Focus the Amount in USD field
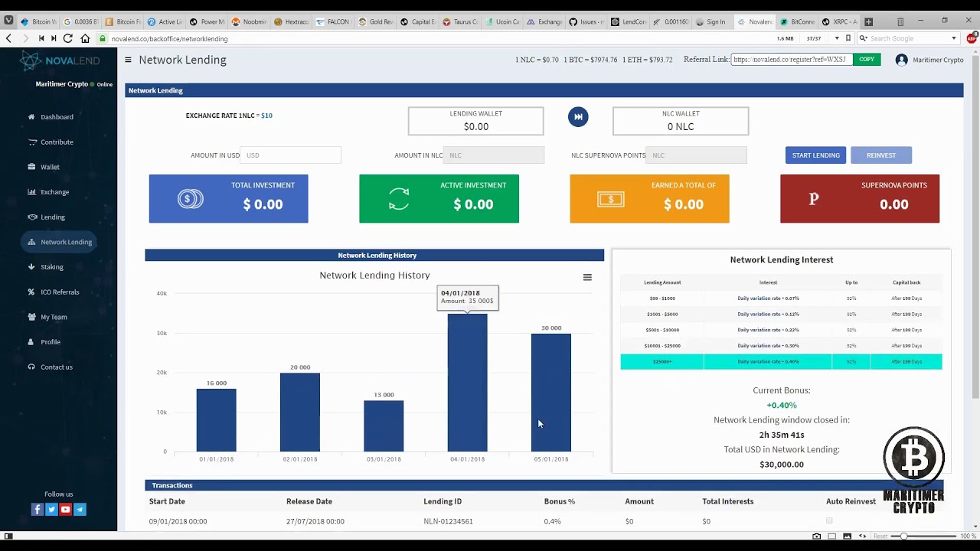Image resolution: width=980 pixels, height=551 pixels. (x=290, y=155)
